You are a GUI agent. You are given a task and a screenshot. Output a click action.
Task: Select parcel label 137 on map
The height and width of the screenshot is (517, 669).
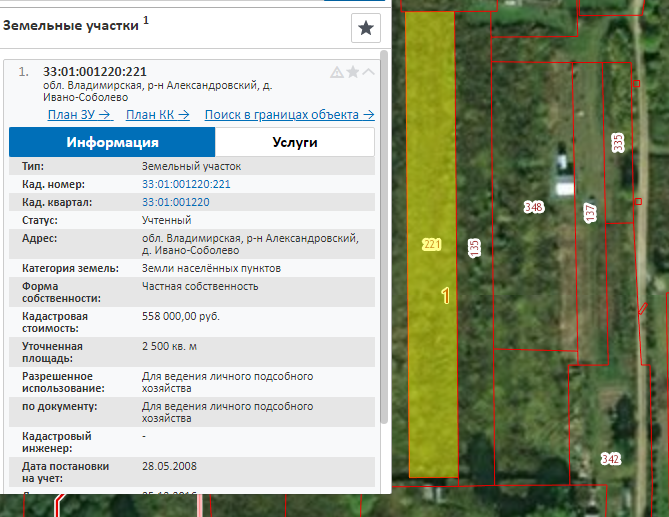click(x=590, y=212)
